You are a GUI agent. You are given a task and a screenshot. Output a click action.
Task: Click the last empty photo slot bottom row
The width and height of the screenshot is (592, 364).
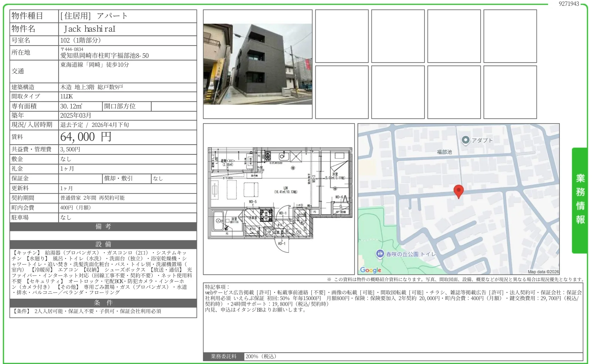pyautogui.click(x=510, y=92)
